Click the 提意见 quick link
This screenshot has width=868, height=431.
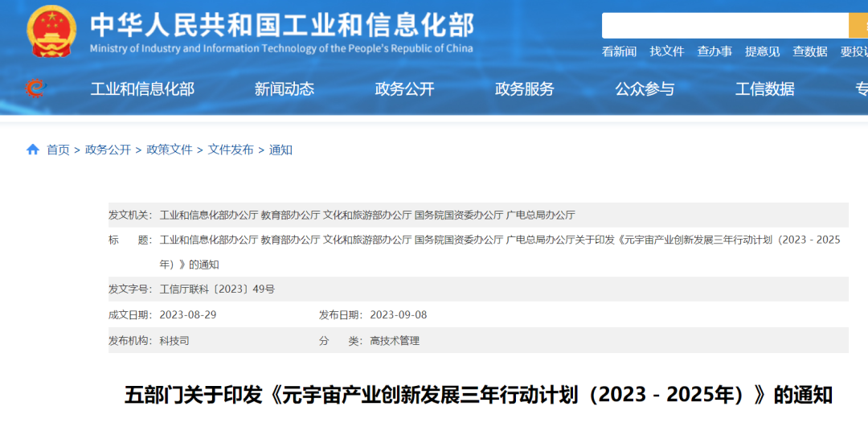pyautogui.click(x=762, y=51)
